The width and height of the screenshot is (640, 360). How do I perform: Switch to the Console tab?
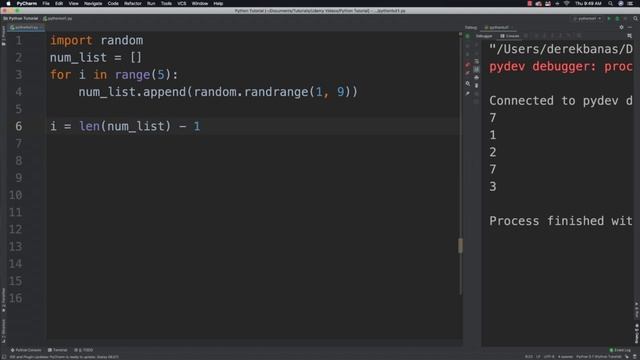510,36
